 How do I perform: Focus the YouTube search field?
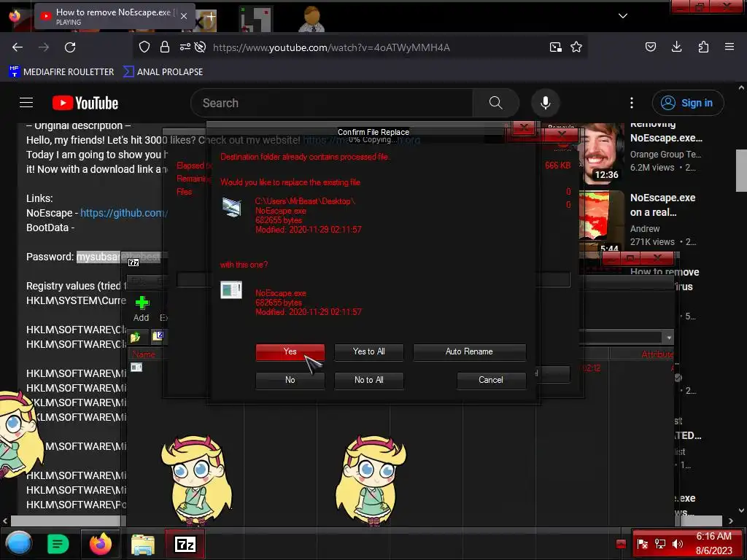point(332,103)
